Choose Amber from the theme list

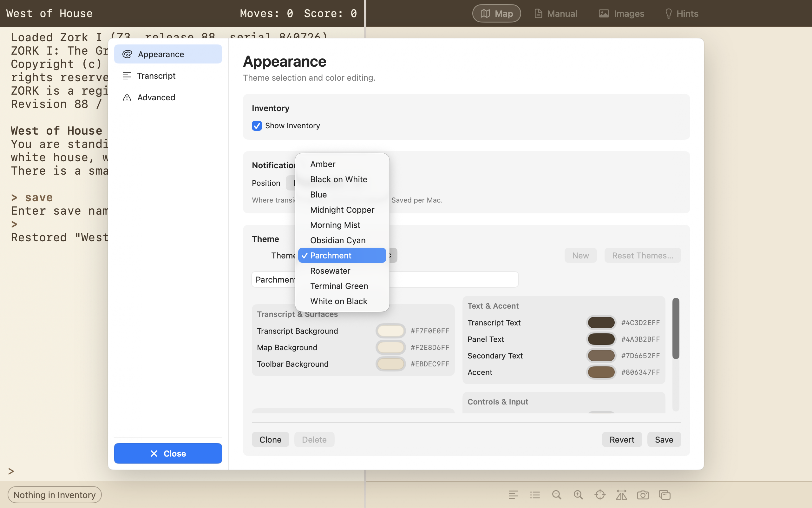click(x=342, y=164)
